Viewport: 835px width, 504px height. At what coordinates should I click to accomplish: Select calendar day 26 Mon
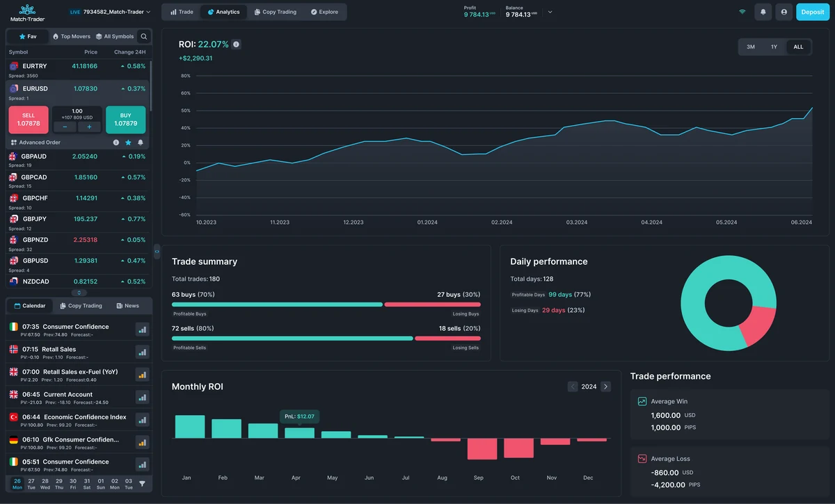click(x=17, y=483)
